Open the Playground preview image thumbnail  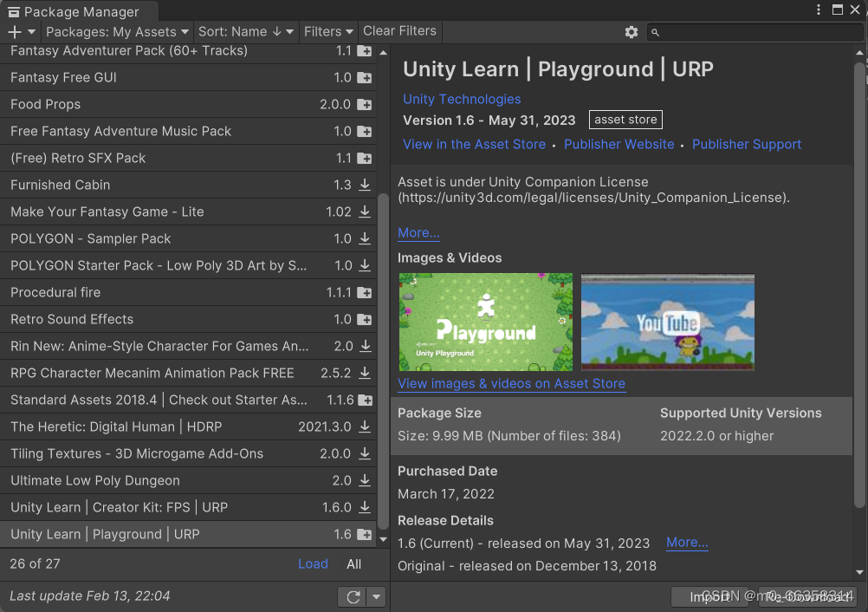click(486, 322)
